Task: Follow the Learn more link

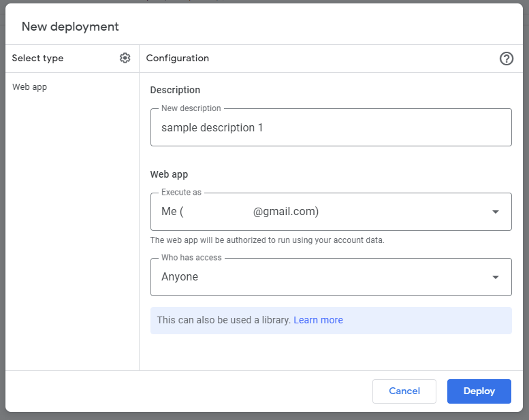Action: click(318, 320)
